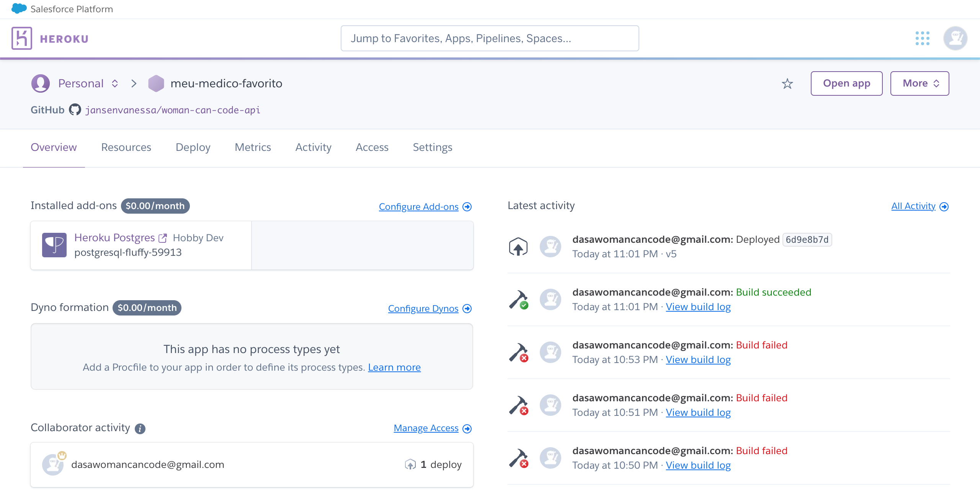
Task: Focus the Jump to Favorites search field
Action: click(490, 38)
